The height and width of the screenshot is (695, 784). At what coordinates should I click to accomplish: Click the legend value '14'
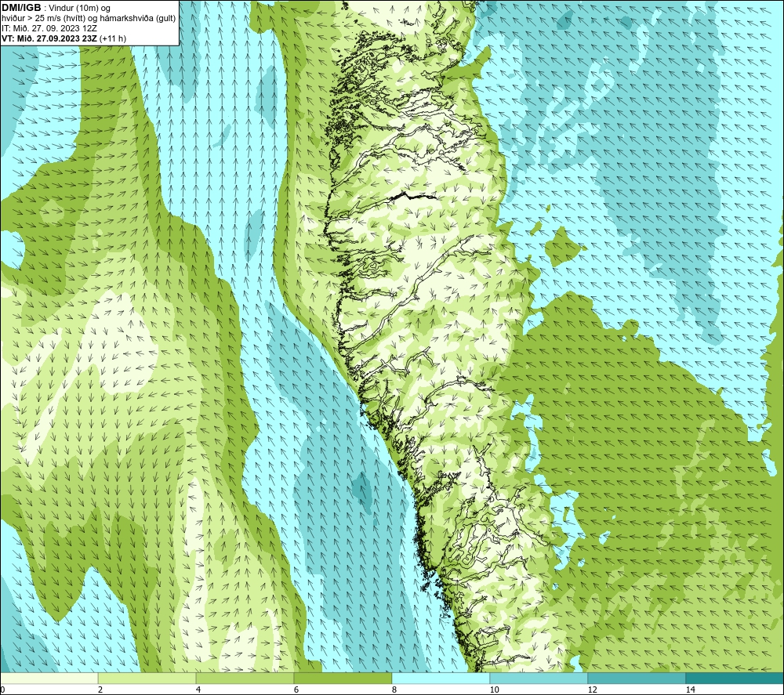tap(690, 690)
